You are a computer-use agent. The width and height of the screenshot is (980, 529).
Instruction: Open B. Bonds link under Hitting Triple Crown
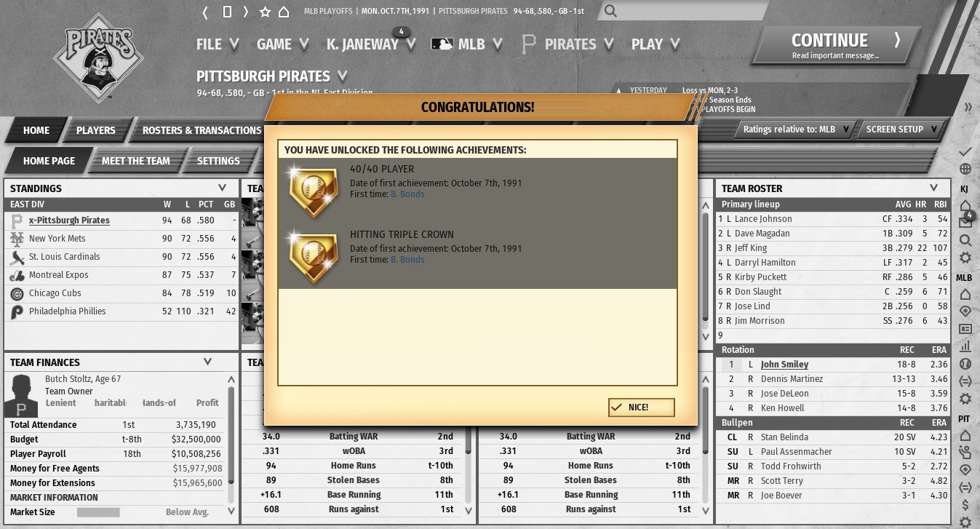point(407,260)
